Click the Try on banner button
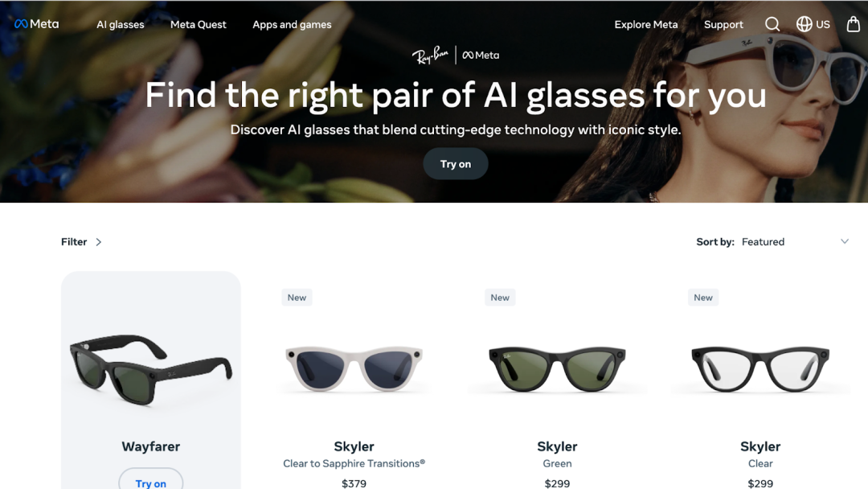The image size is (868, 489). pyautogui.click(x=456, y=164)
